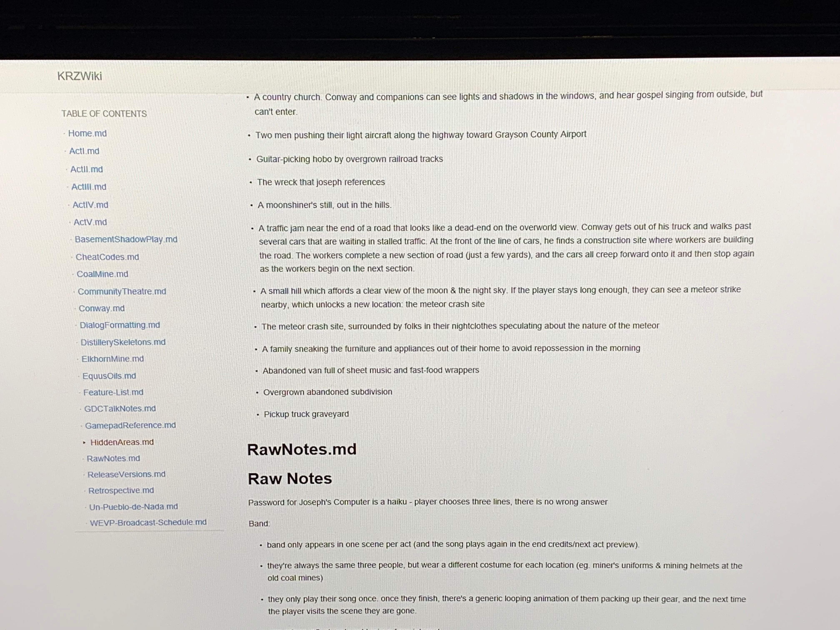
Task: Open WEVP-Broadcast-Schedule.md entry
Action: [148, 522]
